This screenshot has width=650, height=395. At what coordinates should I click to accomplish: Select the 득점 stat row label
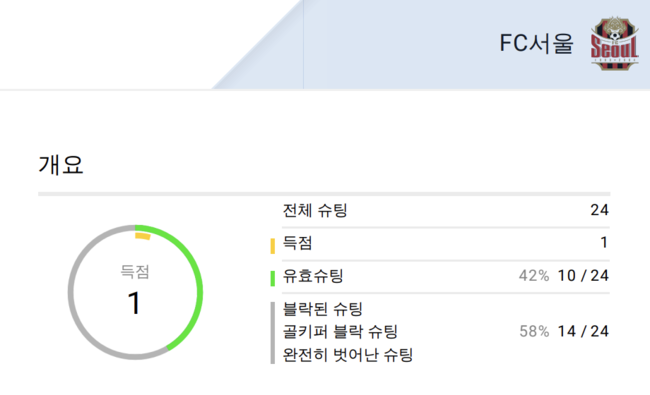297,243
